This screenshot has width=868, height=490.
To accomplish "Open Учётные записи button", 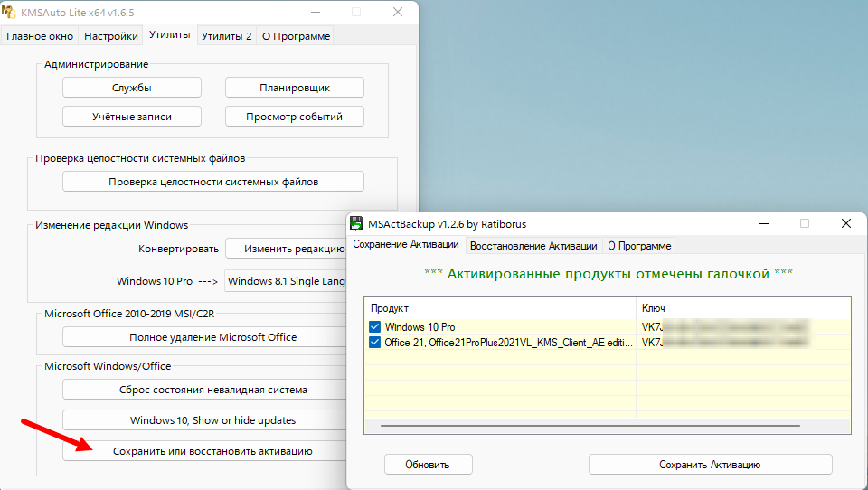I will (132, 117).
